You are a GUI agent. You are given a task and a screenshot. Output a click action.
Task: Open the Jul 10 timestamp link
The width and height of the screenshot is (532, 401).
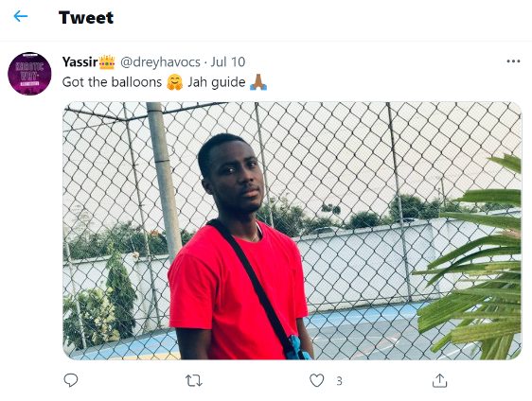228,62
